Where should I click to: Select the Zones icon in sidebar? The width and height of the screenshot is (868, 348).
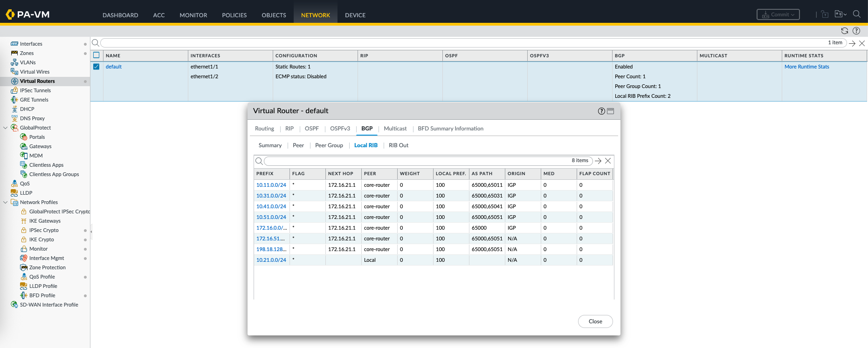(14, 53)
